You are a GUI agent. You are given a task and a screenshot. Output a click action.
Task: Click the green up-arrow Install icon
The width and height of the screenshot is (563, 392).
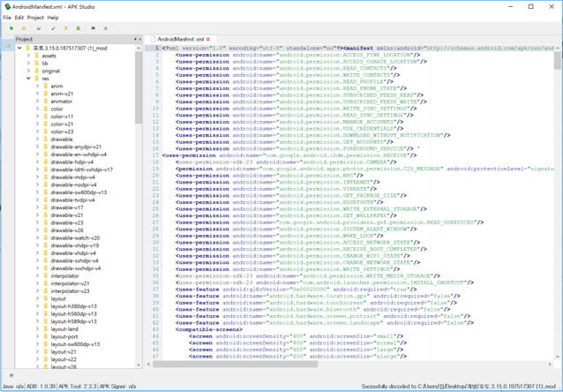[x=78, y=28]
